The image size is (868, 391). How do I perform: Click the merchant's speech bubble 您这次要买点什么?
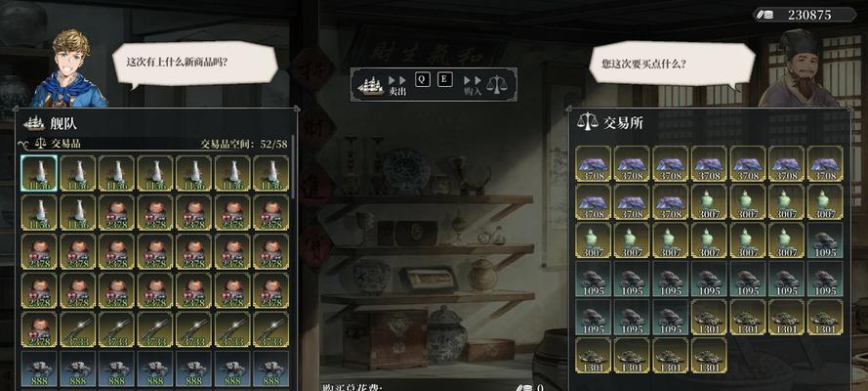pos(672,64)
